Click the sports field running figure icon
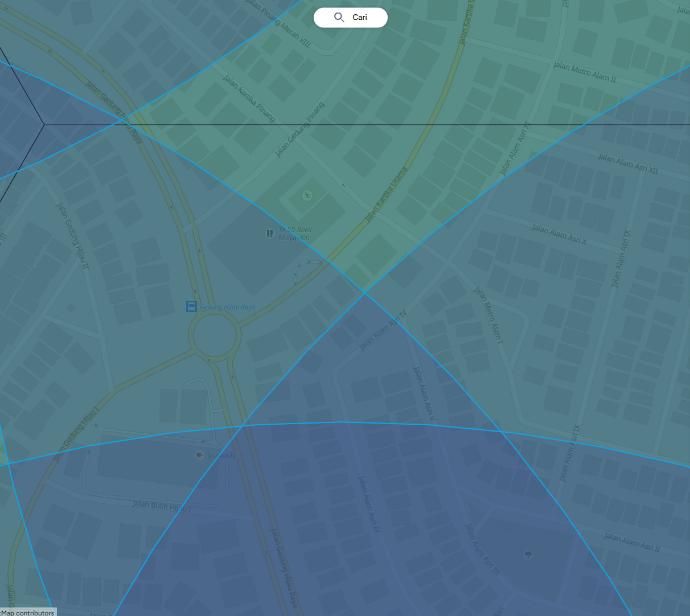 point(307,196)
